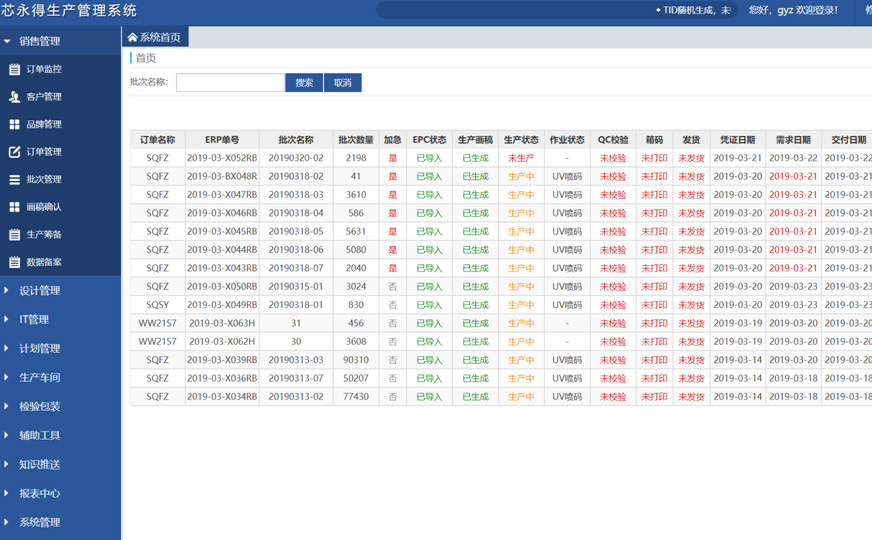Expand the IT管理 menu section

34,320
